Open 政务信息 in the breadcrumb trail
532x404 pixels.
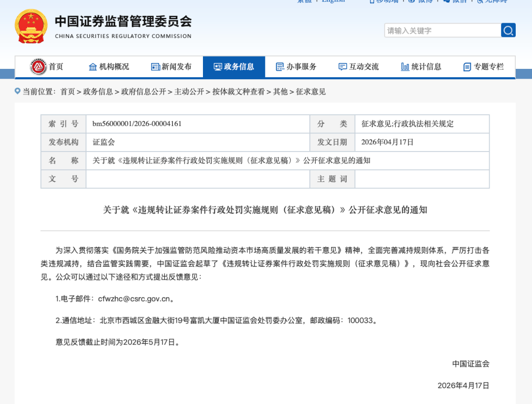[98, 92]
